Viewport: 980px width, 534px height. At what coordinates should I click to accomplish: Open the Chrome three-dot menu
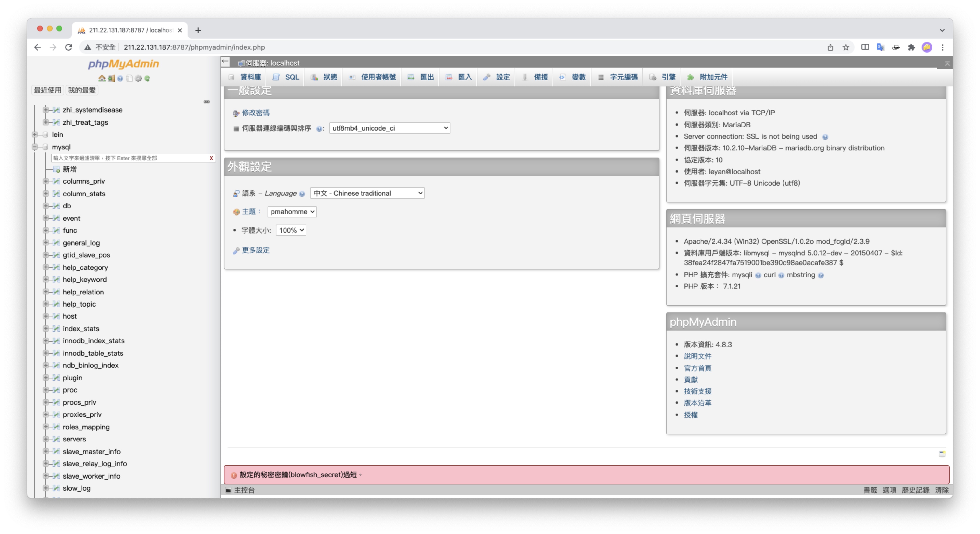pos(942,47)
